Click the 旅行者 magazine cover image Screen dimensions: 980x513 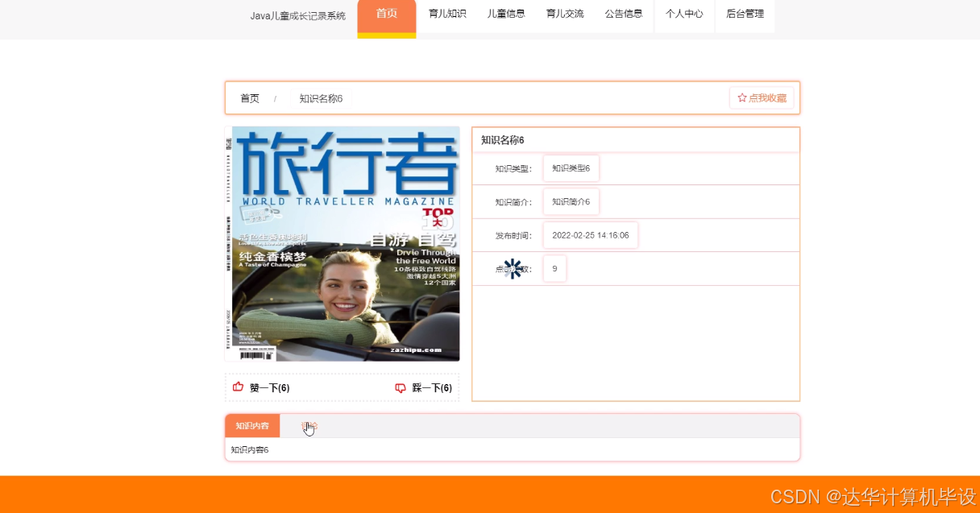343,244
